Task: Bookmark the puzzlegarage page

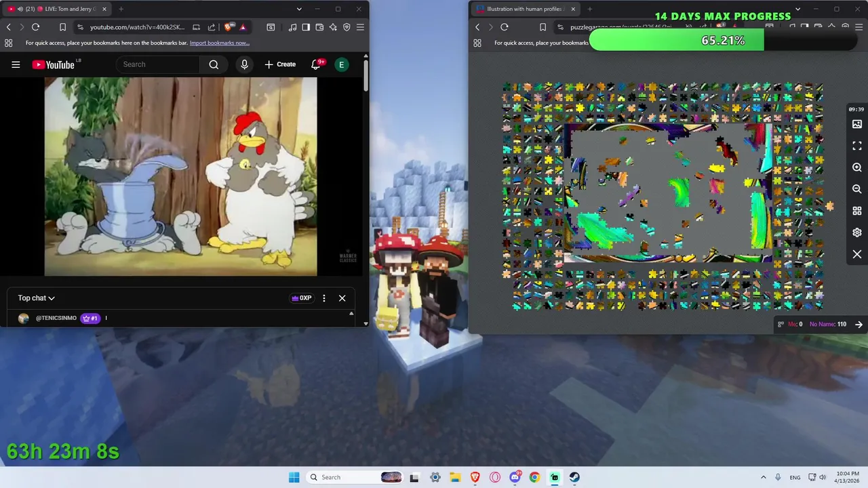Action: click(542, 27)
